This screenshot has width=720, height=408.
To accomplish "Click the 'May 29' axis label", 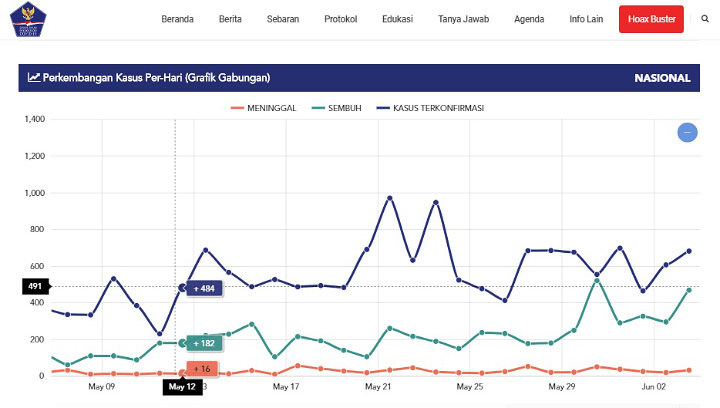I will point(562,387).
